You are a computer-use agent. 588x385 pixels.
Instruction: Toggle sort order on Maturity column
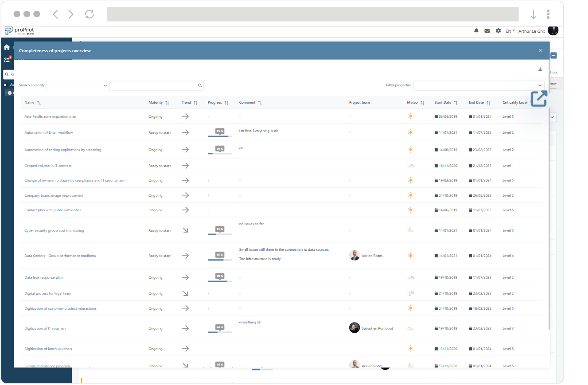pyautogui.click(x=167, y=102)
